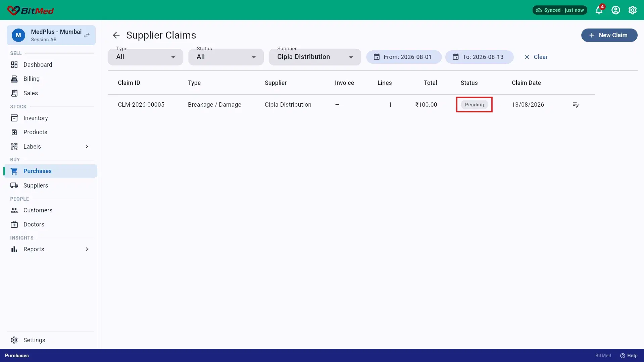644x362 pixels.
Task: Expand the Reports submenu chevron
Action: point(87,249)
